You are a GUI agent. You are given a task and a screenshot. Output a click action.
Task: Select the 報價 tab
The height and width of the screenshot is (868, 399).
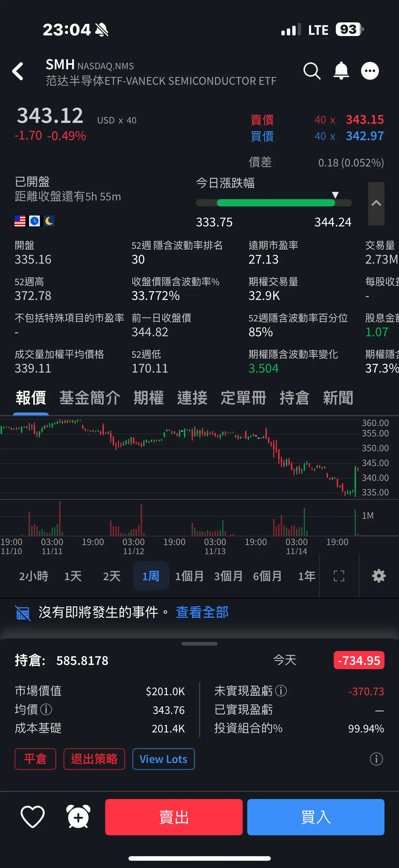(x=31, y=398)
